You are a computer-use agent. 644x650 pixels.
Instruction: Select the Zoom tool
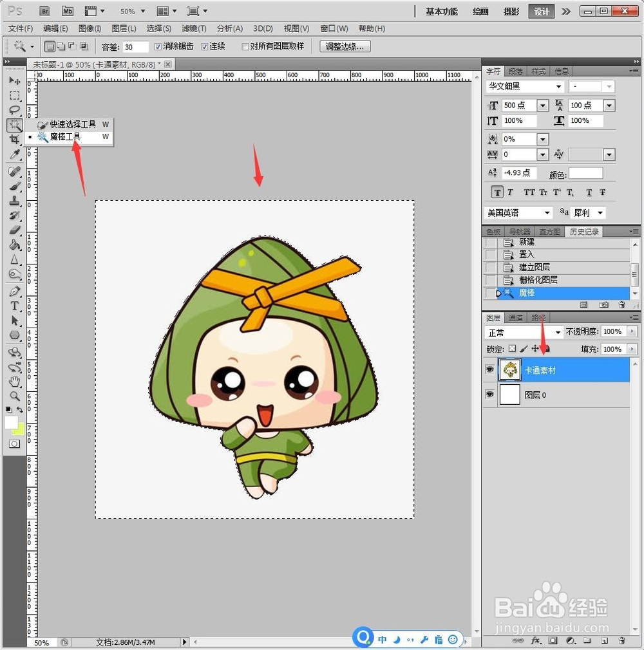pyautogui.click(x=15, y=396)
